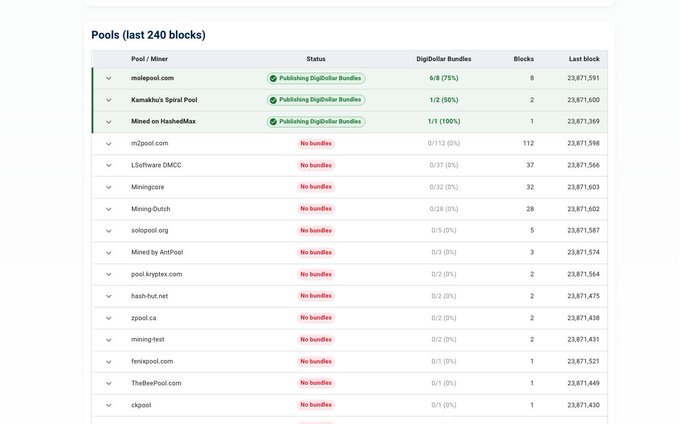Expand the fenixpool.com row chevron

point(108,362)
